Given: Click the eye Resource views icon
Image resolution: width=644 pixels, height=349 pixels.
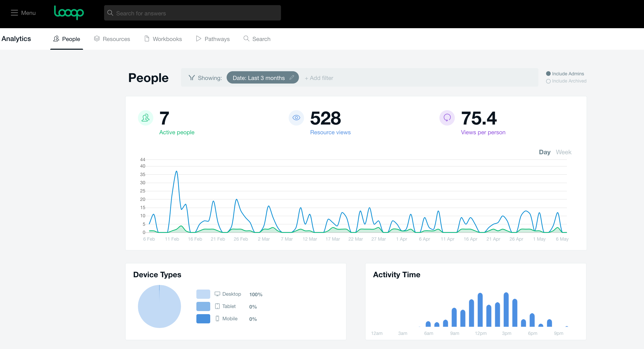Looking at the screenshot, I should (x=296, y=118).
